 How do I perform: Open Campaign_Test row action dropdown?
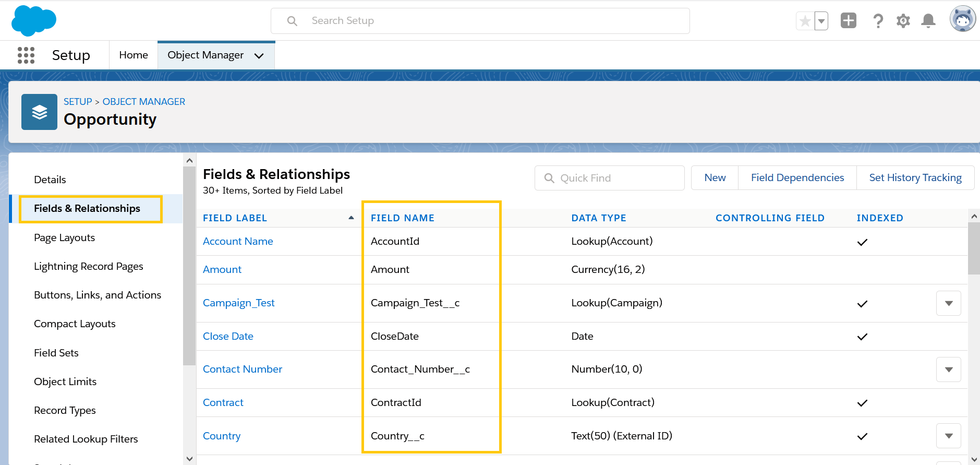point(948,303)
